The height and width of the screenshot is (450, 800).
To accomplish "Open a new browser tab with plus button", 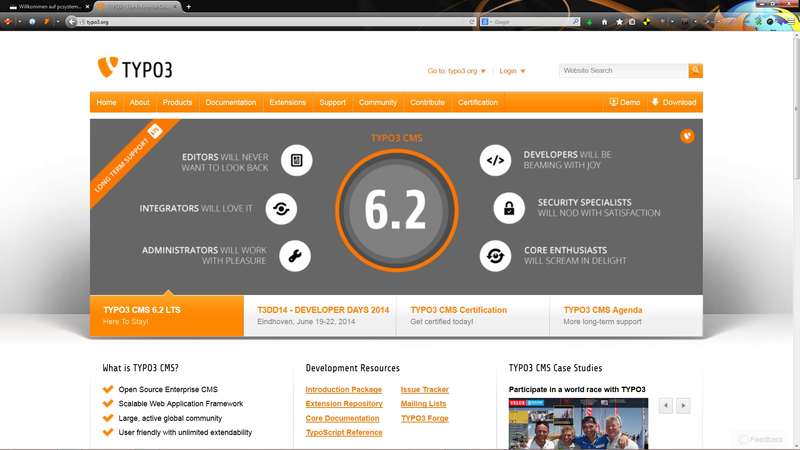I will tap(189, 7).
